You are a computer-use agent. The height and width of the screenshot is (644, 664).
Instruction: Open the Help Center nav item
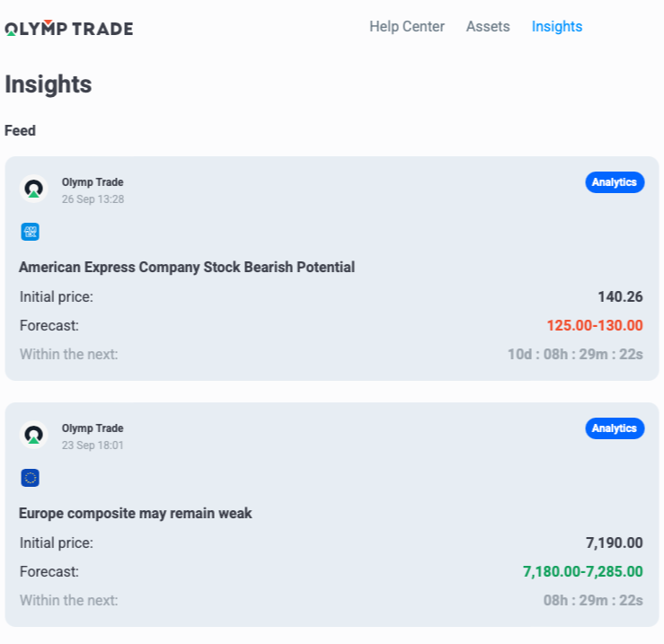pyautogui.click(x=406, y=27)
